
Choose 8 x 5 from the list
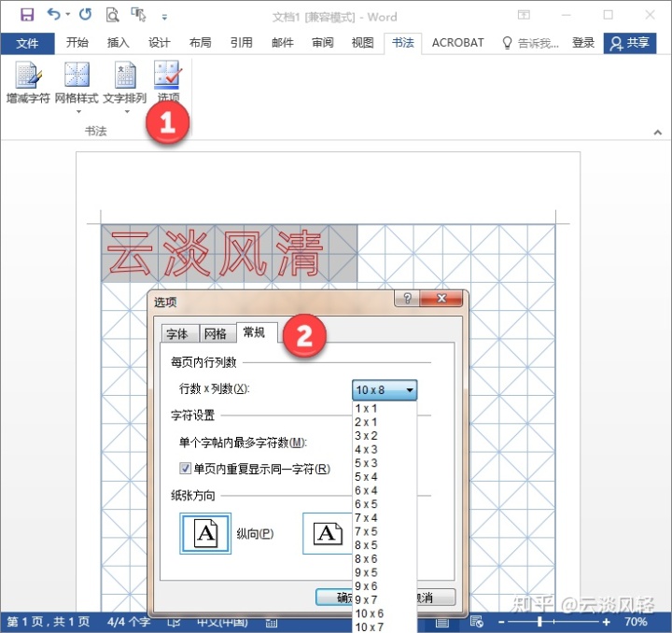click(x=384, y=545)
